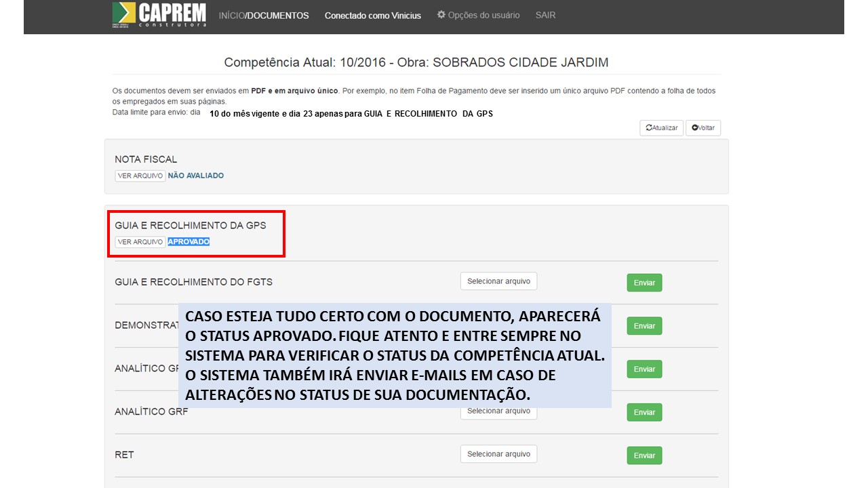Image resolution: width=868 pixels, height=488 pixels.
Task: Select file for GUIA E RECOLHIMENTO DO FGTS
Action: click(498, 281)
